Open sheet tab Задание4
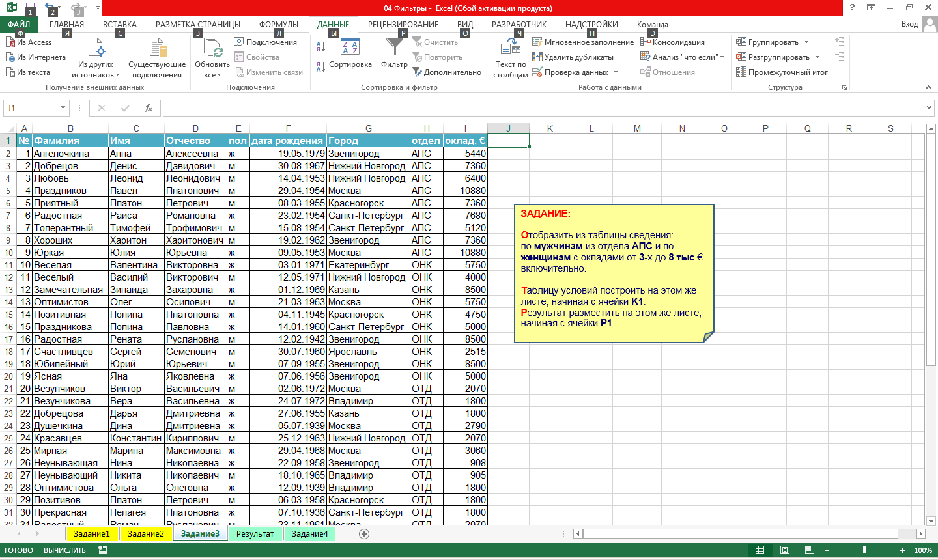This screenshot has height=560, width=938. (x=310, y=534)
